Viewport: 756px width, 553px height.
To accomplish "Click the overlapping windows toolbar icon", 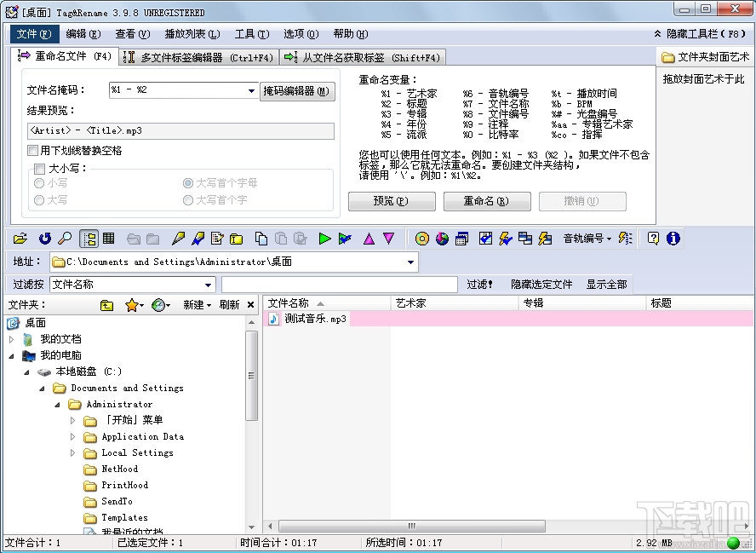I will 525,238.
